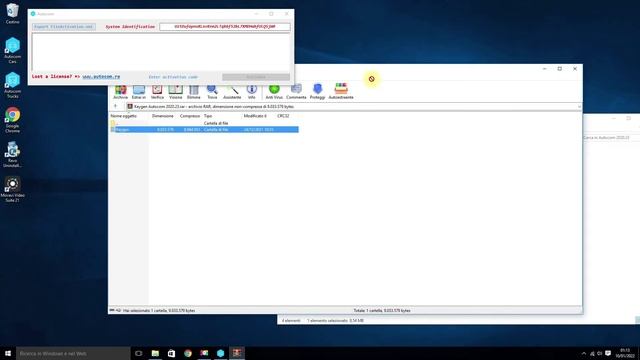The width and height of the screenshot is (640, 360).
Task: Click the drive icon in WinRAR status bar
Action: [x=112, y=310]
